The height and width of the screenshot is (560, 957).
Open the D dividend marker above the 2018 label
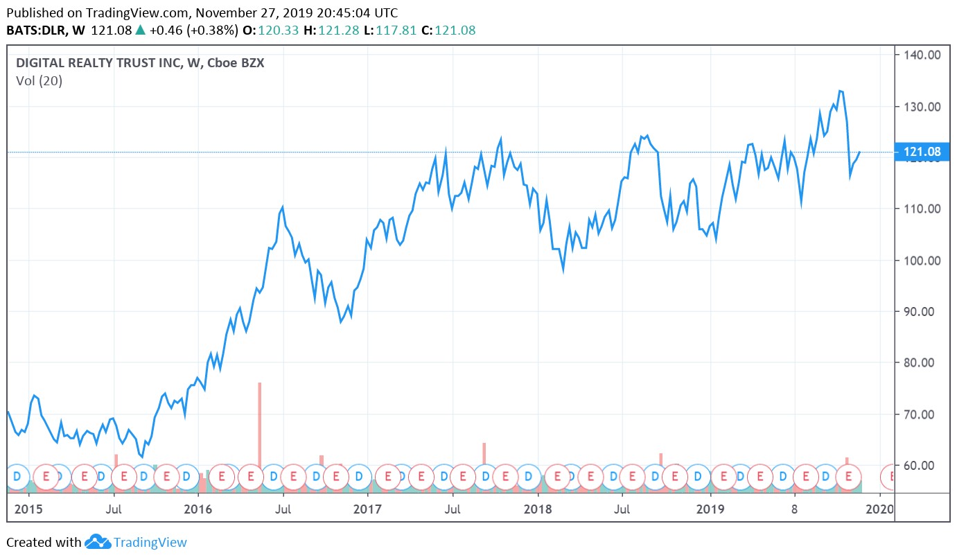(x=528, y=477)
